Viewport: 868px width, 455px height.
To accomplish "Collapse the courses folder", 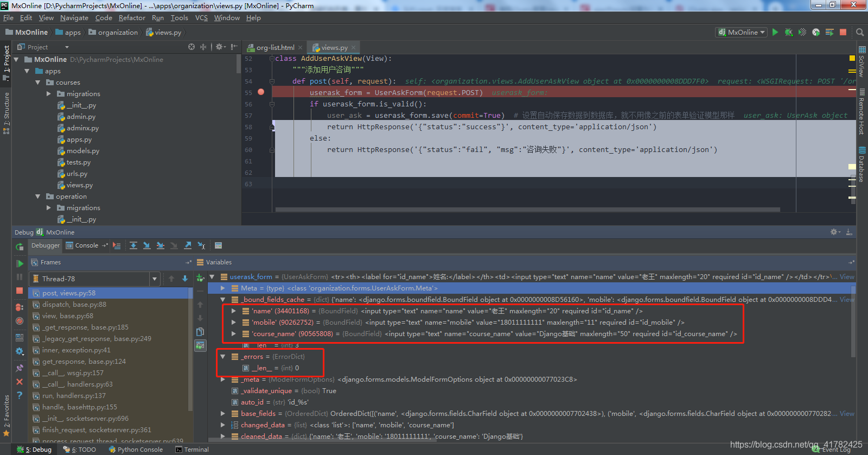I will (38, 83).
